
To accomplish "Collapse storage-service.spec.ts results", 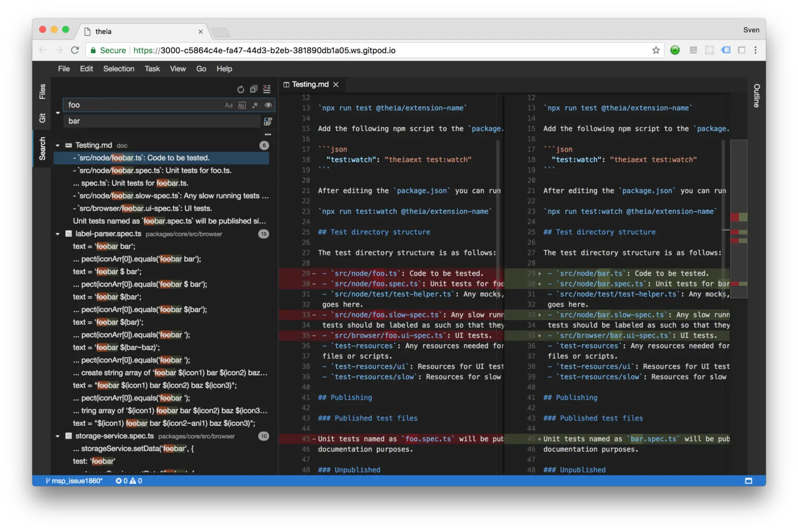I will (58, 436).
